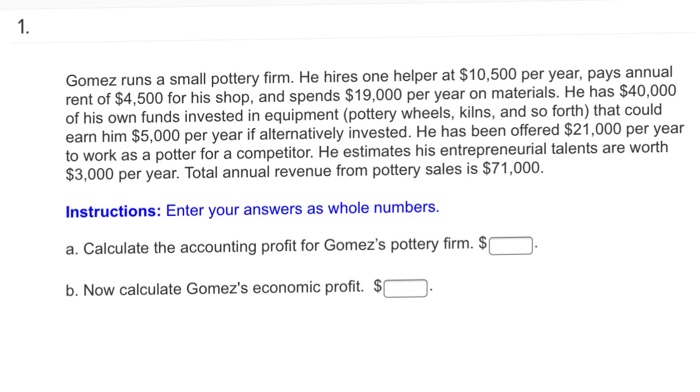This screenshot has height=392, width=700.
Task: Click the 'Enter your answers as whole numbers' text
Action: [302, 209]
